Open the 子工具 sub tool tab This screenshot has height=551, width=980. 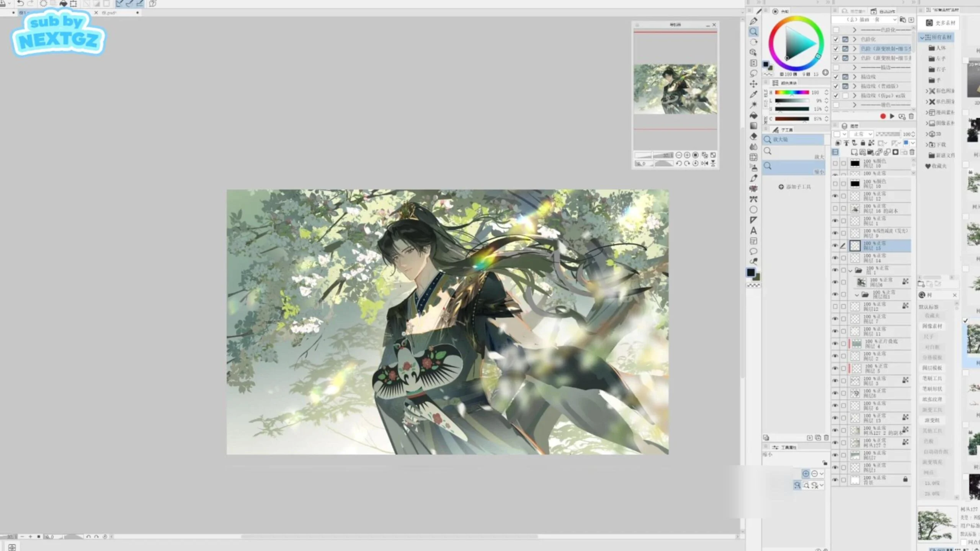tap(783, 130)
